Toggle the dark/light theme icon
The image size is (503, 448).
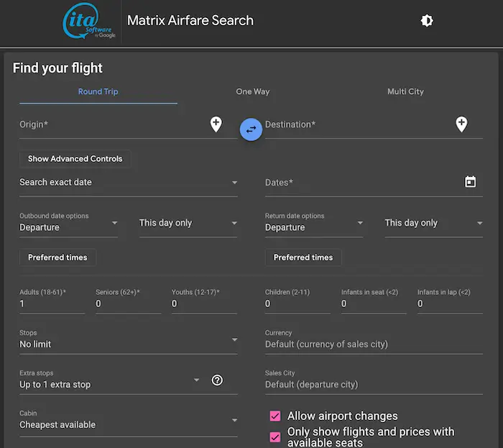427,21
